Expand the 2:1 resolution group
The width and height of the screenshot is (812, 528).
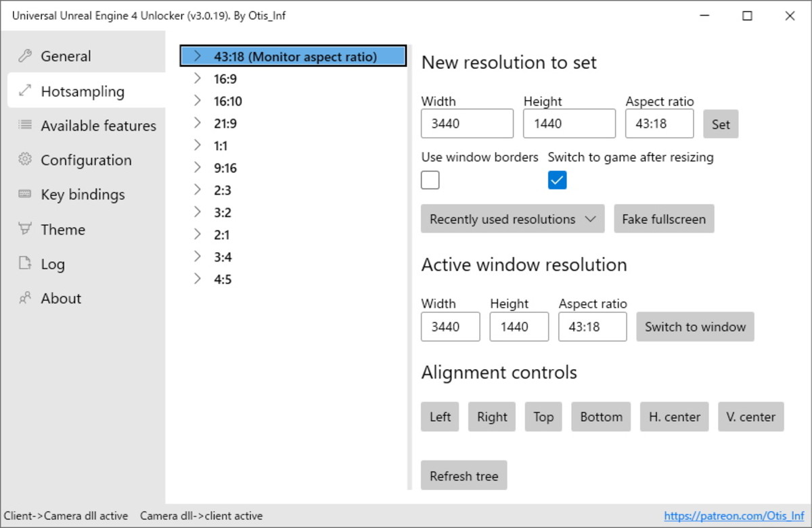[x=197, y=235]
